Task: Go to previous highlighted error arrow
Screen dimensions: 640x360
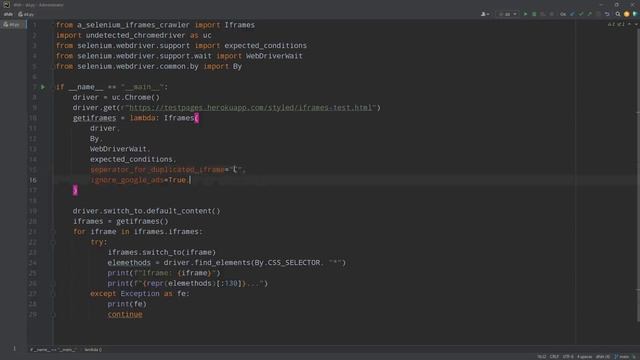Action: tap(630, 24)
